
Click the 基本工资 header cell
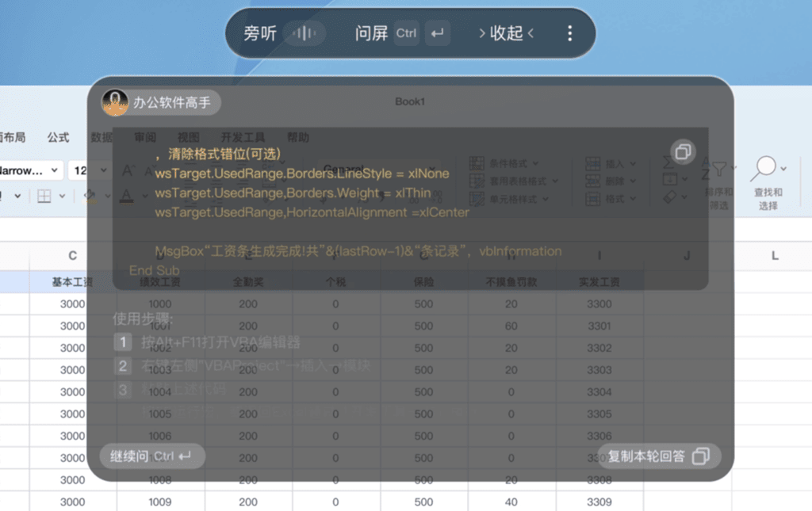[x=73, y=282]
